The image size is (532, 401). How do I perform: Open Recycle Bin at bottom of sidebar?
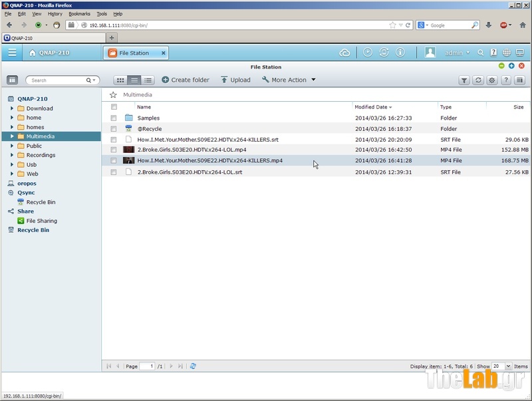coord(33,230)
